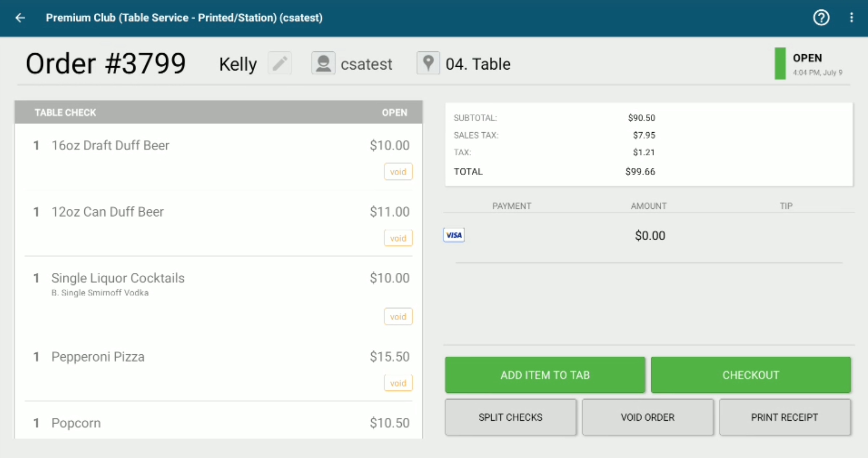The height and width of the screenshot is (458, 868).
Task: Click the green OPEN status indicator
Action: coord(780,63)
